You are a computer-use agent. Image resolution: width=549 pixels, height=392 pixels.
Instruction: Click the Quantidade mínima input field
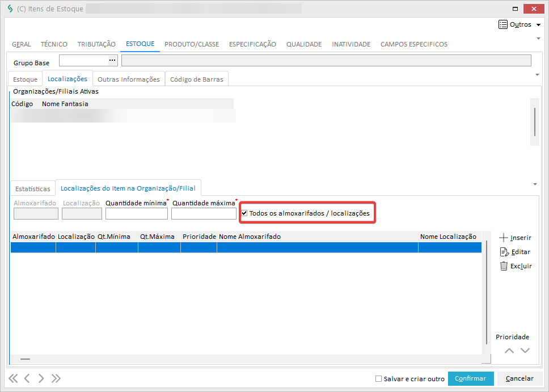click(137, 214)
